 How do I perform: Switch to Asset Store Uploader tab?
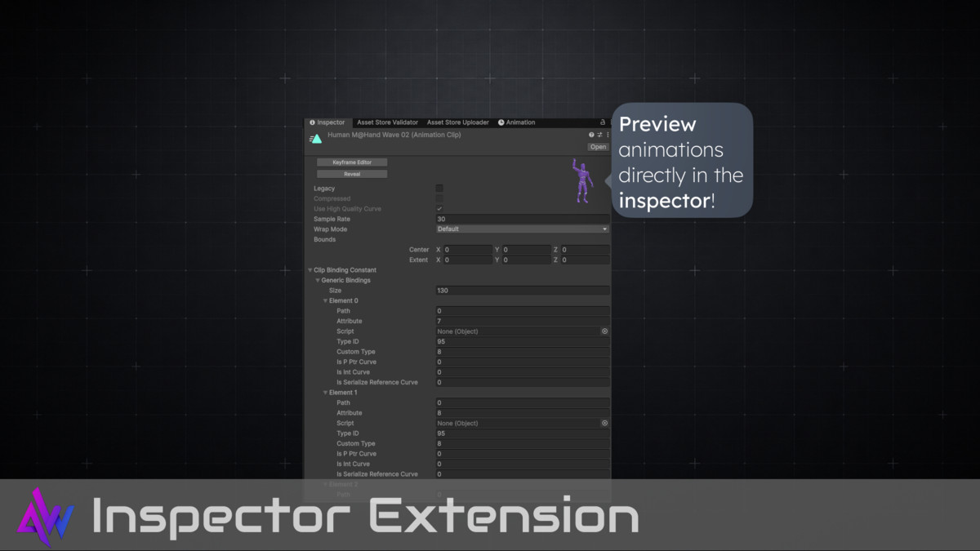457,122
